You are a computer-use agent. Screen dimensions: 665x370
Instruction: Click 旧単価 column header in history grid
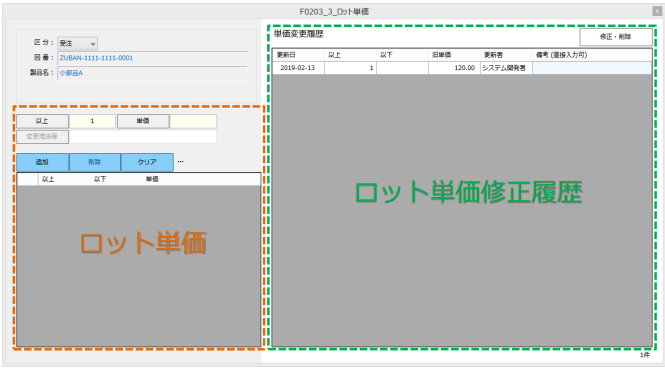454,55
